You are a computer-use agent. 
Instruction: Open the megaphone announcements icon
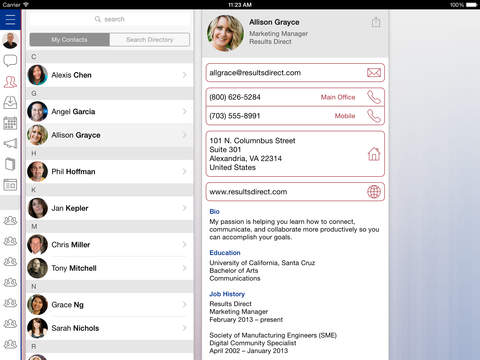[10, 144]
